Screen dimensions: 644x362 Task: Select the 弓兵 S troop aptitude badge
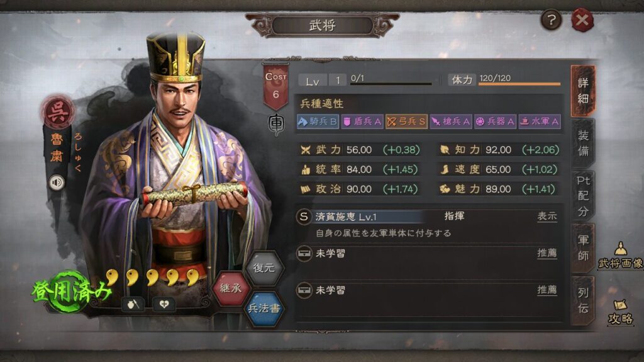tap(406, 122)
